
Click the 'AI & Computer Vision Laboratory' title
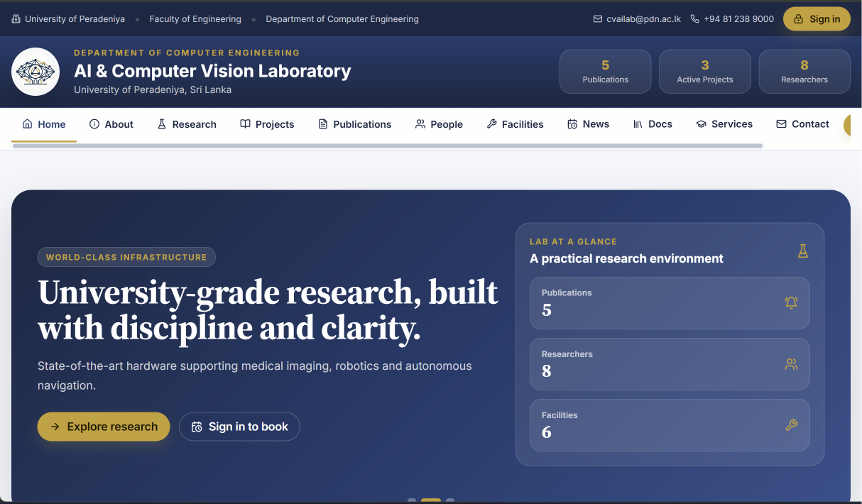point(212,71)
